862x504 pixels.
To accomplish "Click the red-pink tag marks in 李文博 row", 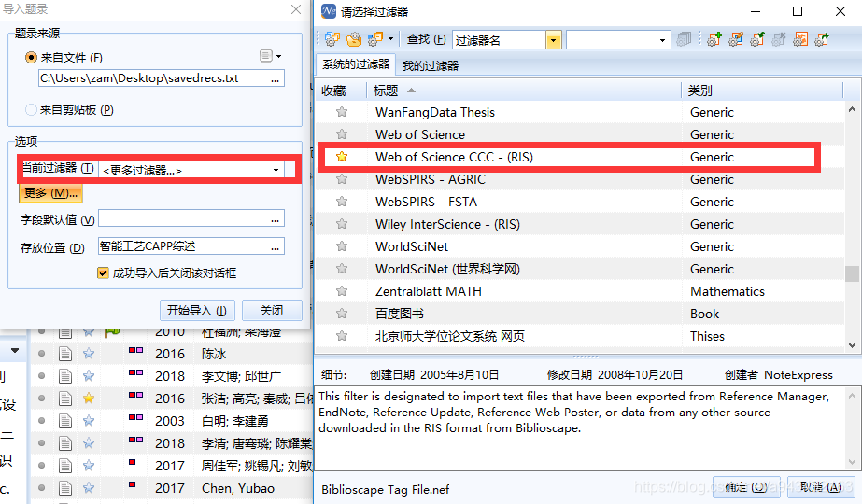I will (x=135, y=372).
